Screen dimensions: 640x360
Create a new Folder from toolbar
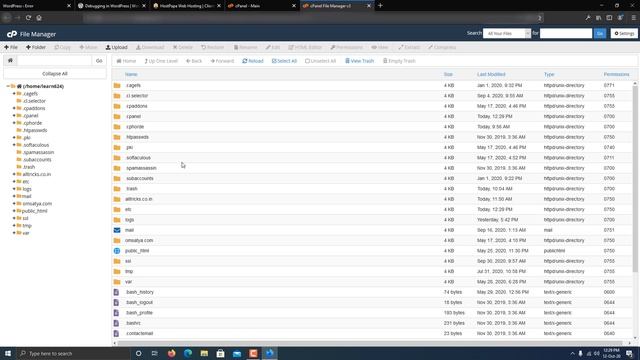36,47
